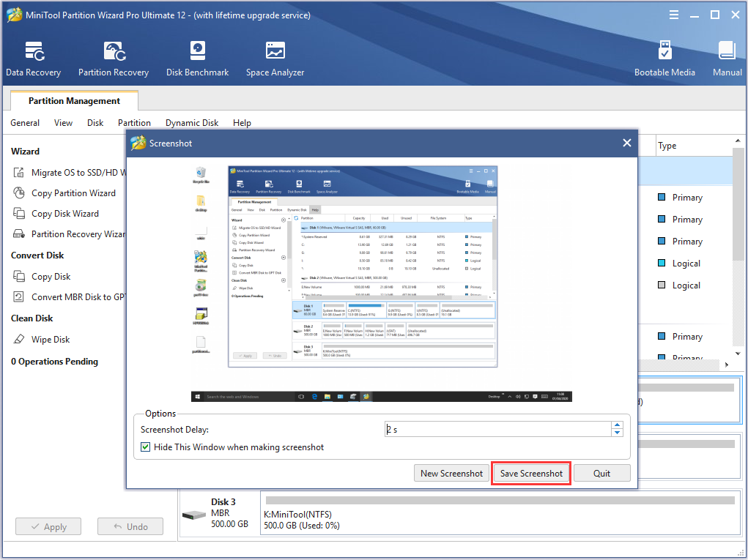Image resolution: width=748 pixels, height=560 pixels.
Task: Click inside the Screenshot Delay field
Action: tap(498, 429)
